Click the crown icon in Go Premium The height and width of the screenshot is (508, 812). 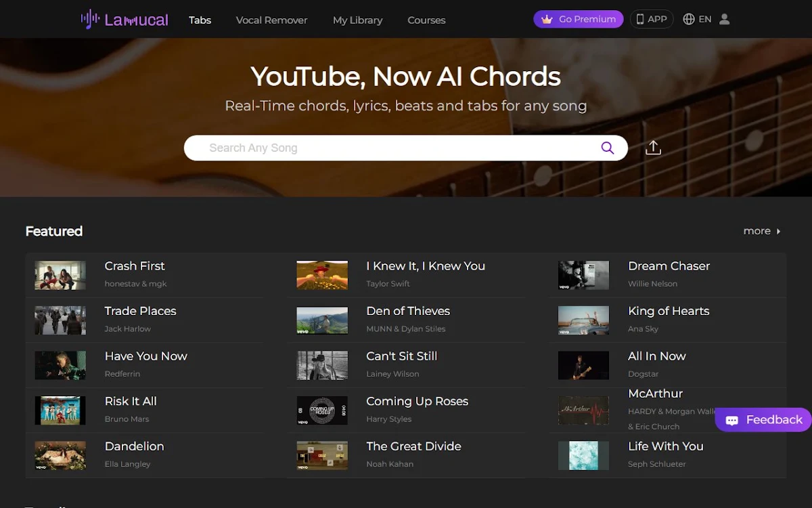(x=547, y=19)
